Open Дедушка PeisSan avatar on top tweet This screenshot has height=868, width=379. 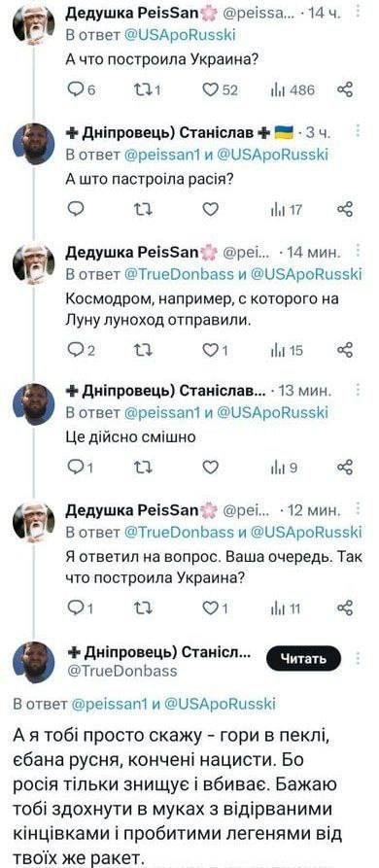[x=34, y=25]
